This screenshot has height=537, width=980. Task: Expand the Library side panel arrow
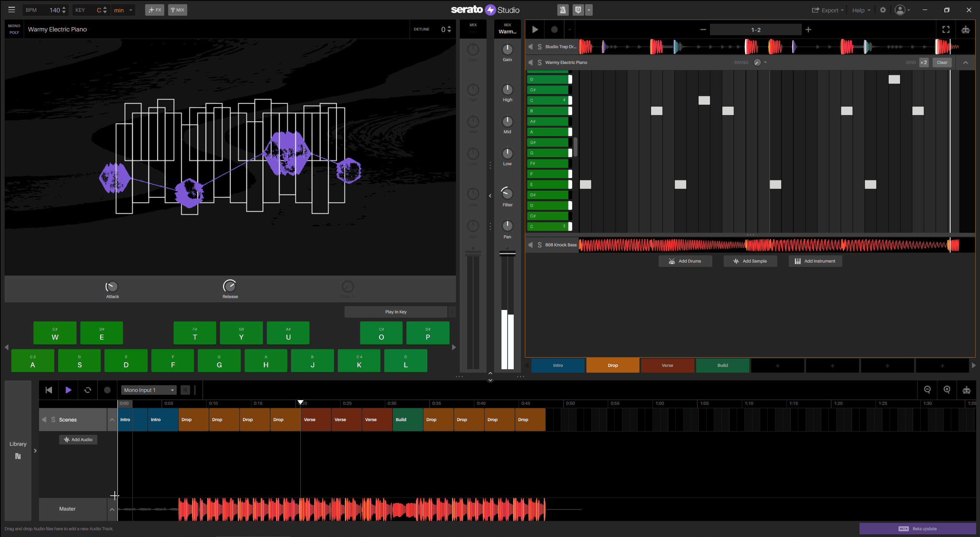coord(35,451)
